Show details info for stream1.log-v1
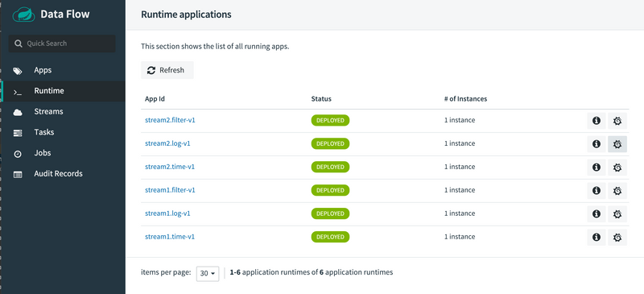The height and width of the screenshot is (294, 644). pyautogui.click(x=597, y=213)
